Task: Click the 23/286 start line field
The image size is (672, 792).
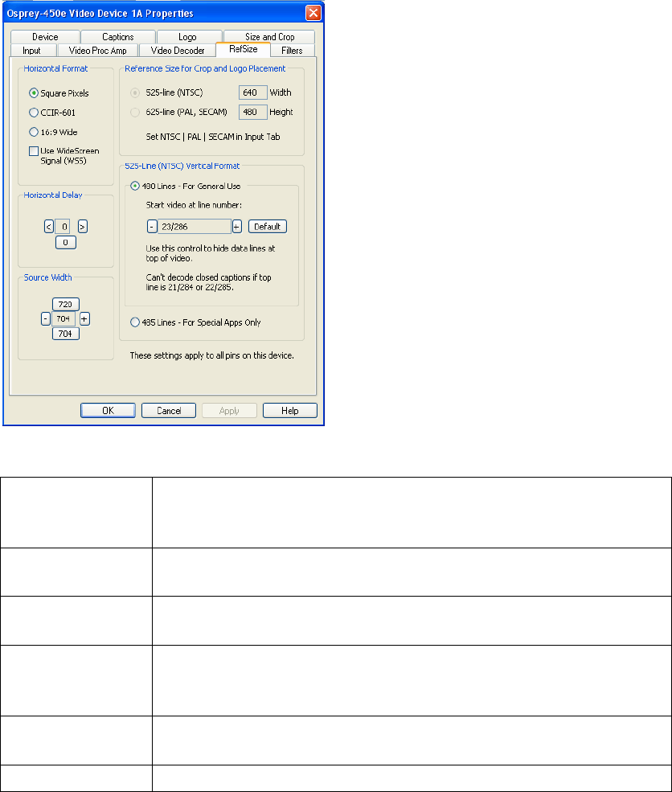Action: coord(195,226)
